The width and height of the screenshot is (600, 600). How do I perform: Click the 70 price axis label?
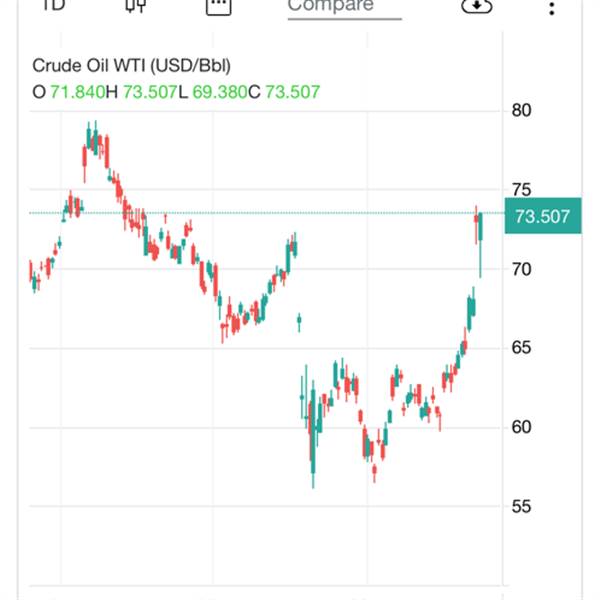522,270
